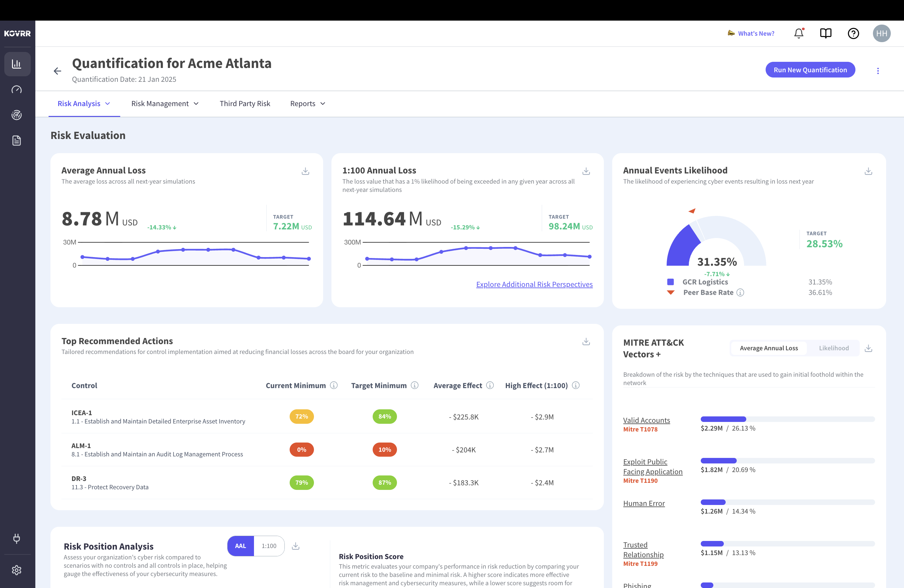Screen dimensions: 904x588
Task: Download the MITRE ATT&CK Vectors card
Action: pos(868,348)
